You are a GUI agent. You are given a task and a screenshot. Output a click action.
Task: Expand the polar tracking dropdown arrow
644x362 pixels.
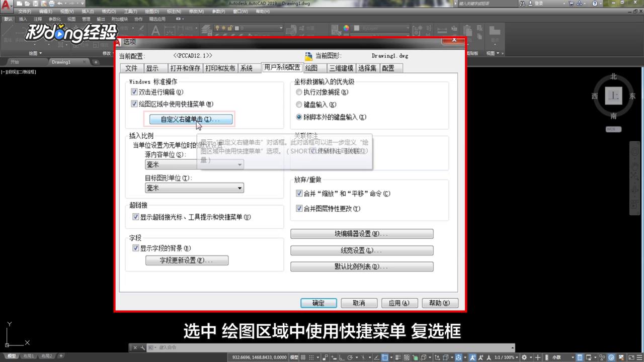coord(357,357)
